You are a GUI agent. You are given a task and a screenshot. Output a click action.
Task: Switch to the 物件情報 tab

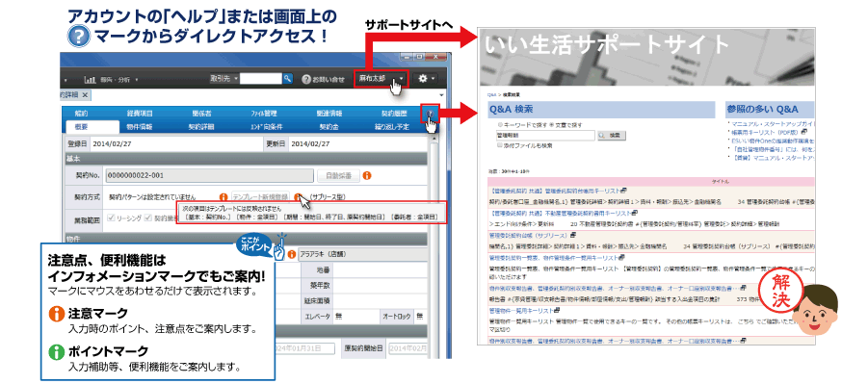[139, 126]
